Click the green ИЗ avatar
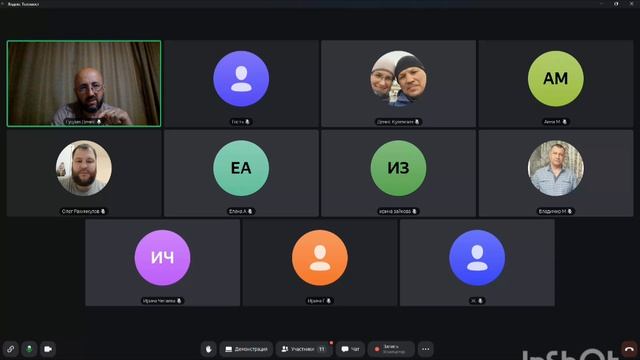 398,168
